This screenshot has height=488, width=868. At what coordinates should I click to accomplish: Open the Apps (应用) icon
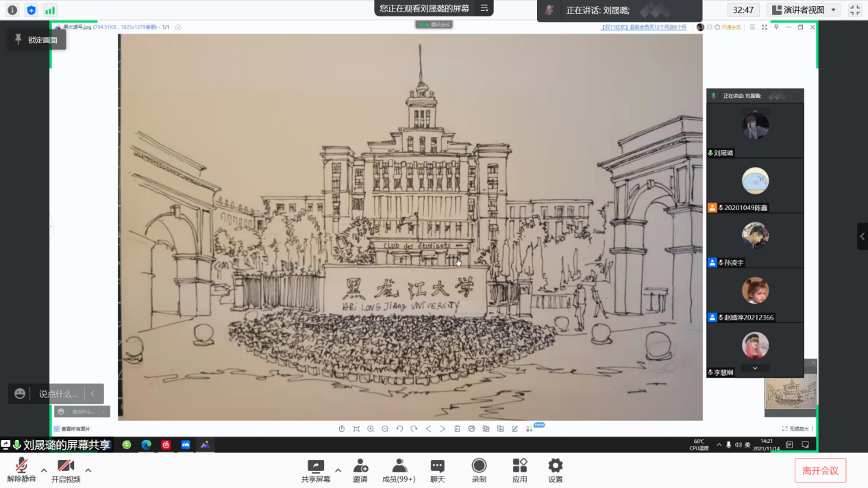click(x=519, y=467)
